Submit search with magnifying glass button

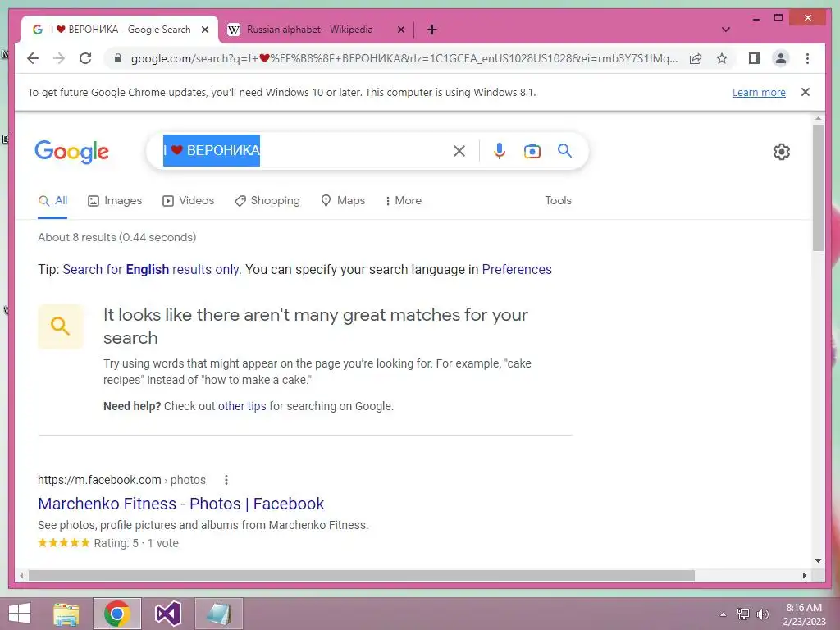pos(564,151)
